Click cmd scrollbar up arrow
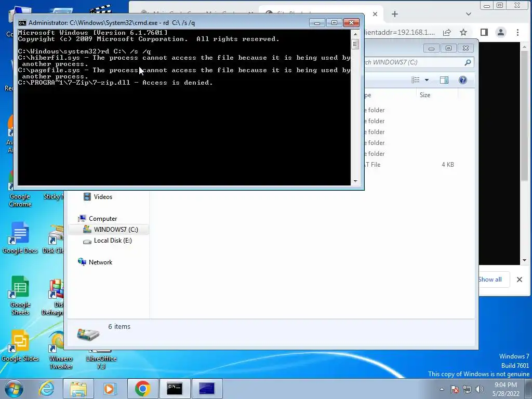This screenshot has width=532, height=399. point(355,34)
